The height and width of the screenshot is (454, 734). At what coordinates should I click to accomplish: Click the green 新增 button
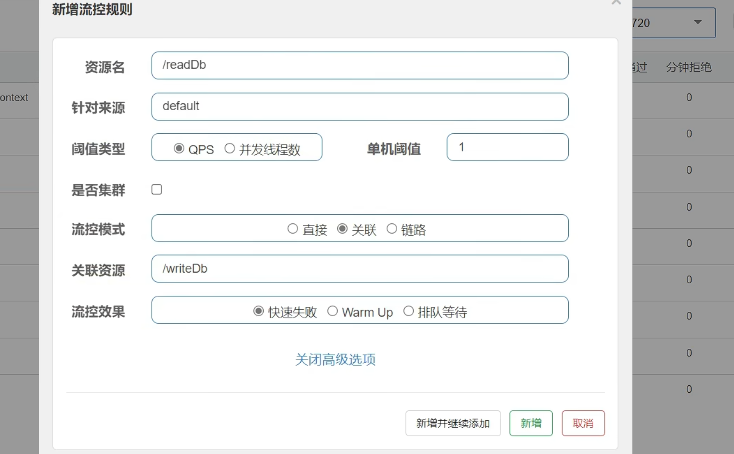click(x=531, y=423)
